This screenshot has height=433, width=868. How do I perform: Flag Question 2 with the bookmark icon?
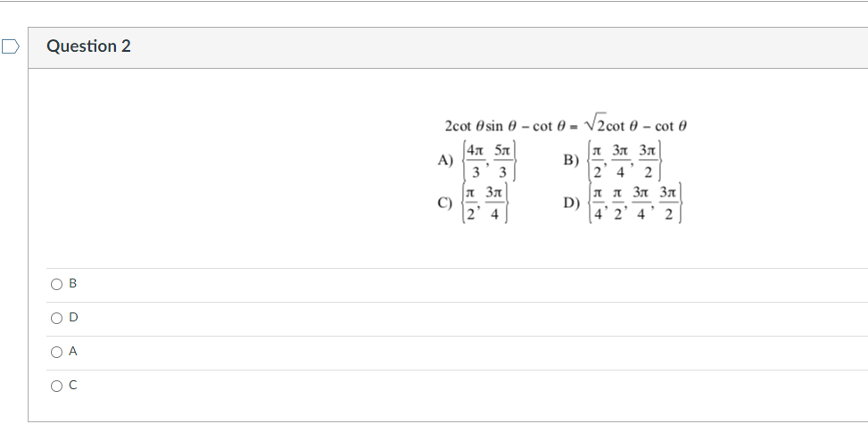coord(11,47)
